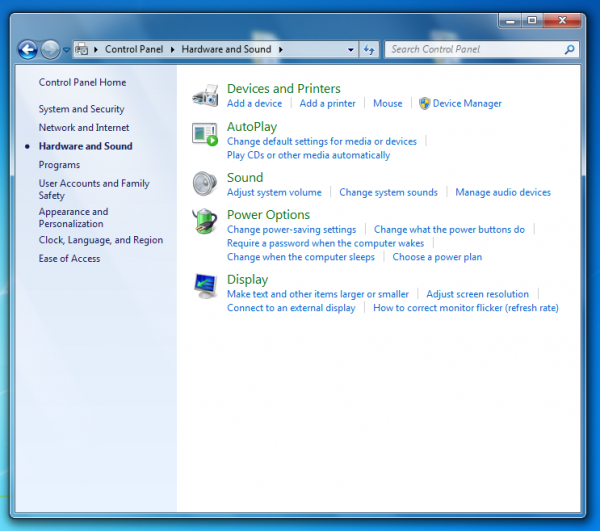This screenshot has height=531, width=600.
Task: Click Adjust system volume link
Action: pyautogui.click(x=274, y=192)
